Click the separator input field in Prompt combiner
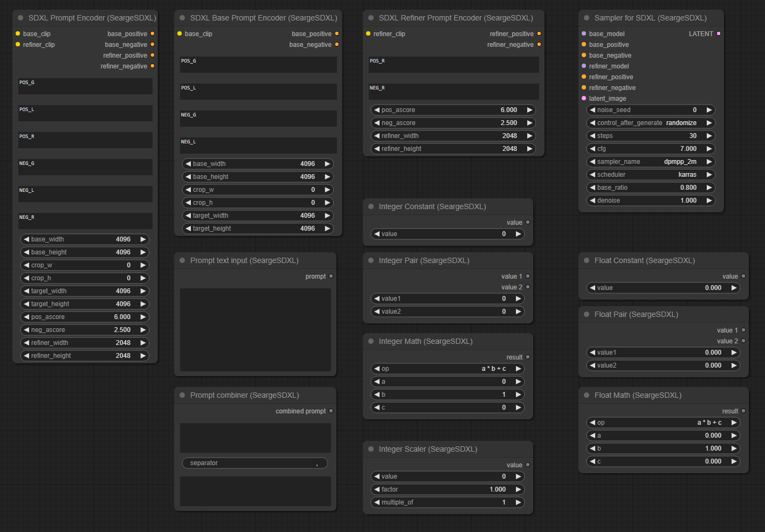Viewport: 765px width, 532px height. click(x=255, y=463)
